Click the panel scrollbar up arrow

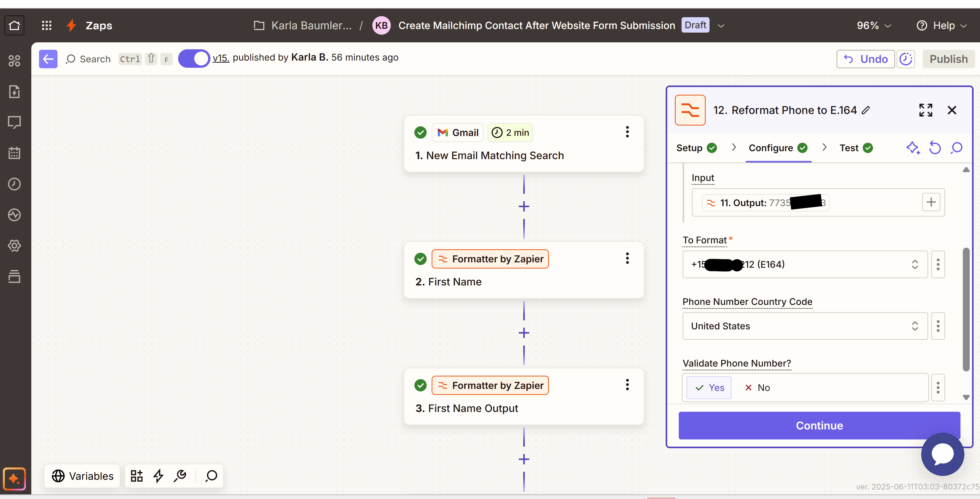(966, 170)
